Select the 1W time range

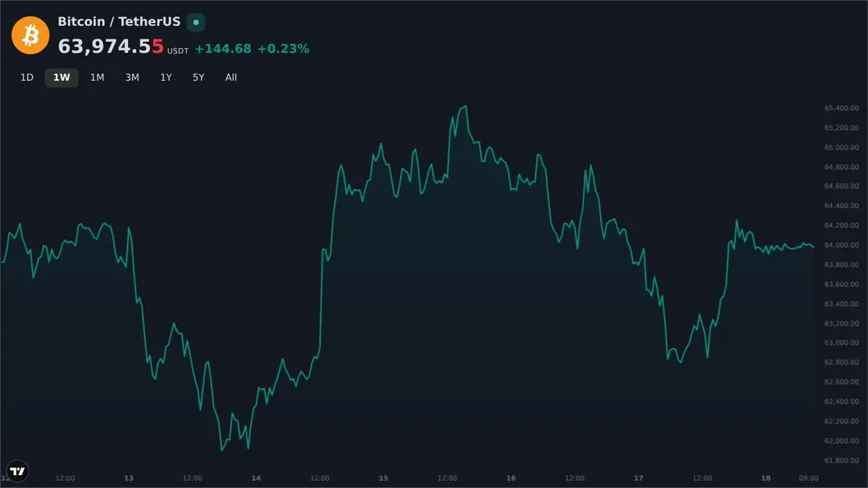click(x=61, y=77)
